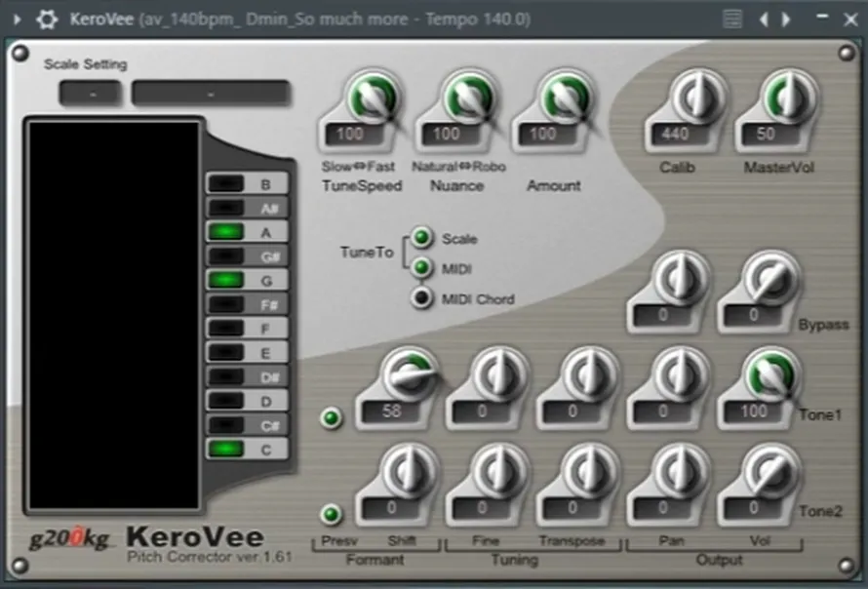Disable the G note key

[x=247, y=280]
